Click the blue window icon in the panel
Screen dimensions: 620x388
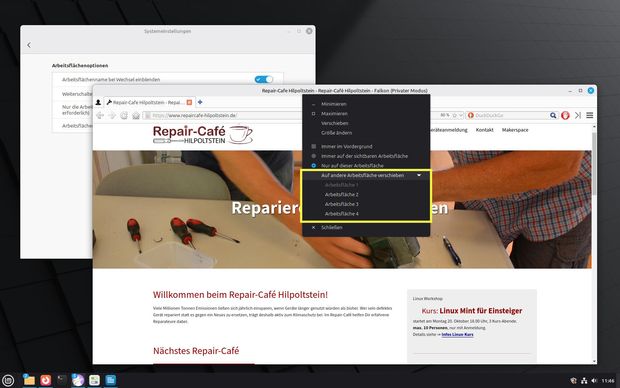click(111, 380)
